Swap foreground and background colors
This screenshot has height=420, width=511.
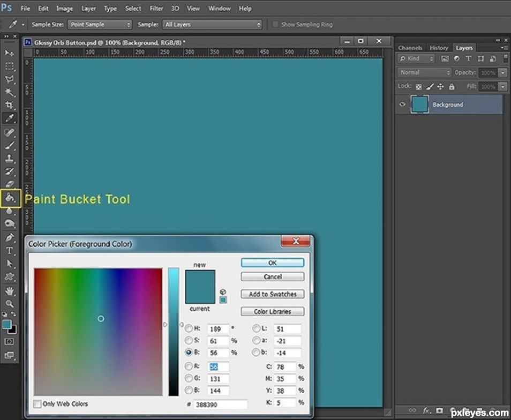(x=14, y=314)
